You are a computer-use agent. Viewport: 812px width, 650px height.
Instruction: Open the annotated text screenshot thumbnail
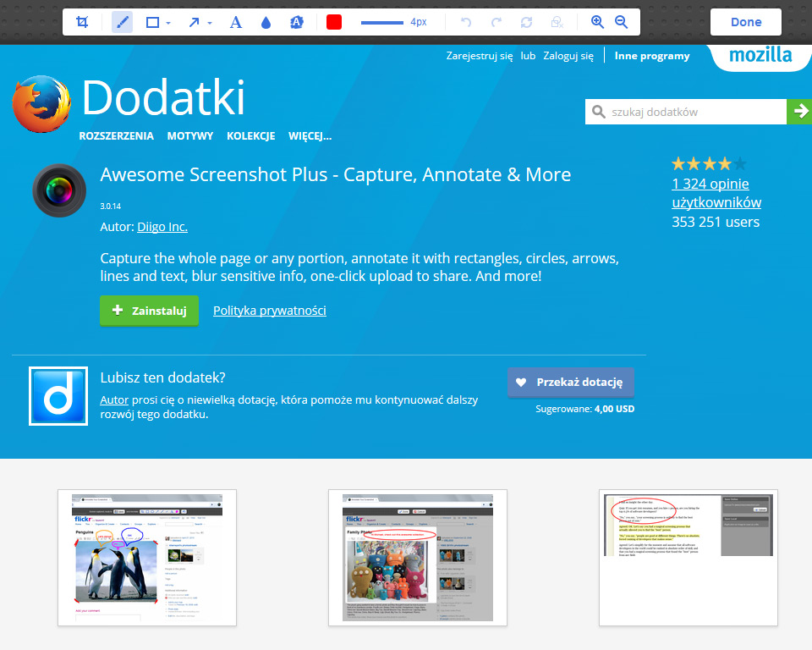689,557
